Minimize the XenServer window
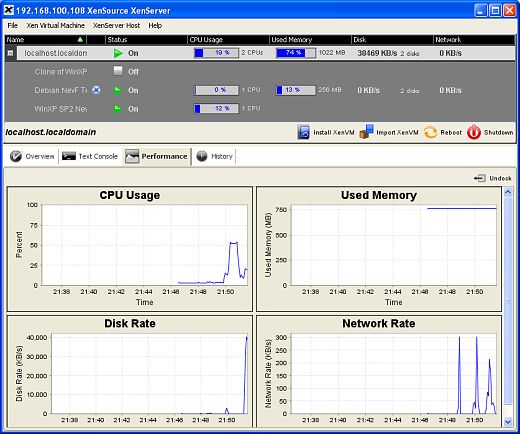The height and width of the screenshot is (434, 520). (480, 11)
